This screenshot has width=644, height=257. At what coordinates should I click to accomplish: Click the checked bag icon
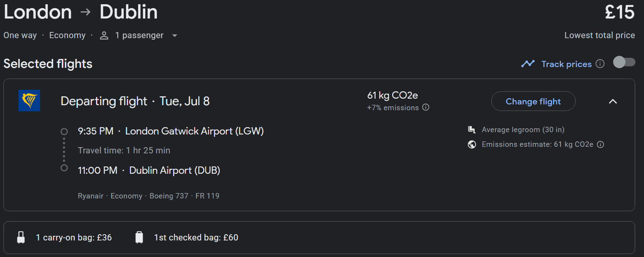pyautogui.click(x=140, y=237)
